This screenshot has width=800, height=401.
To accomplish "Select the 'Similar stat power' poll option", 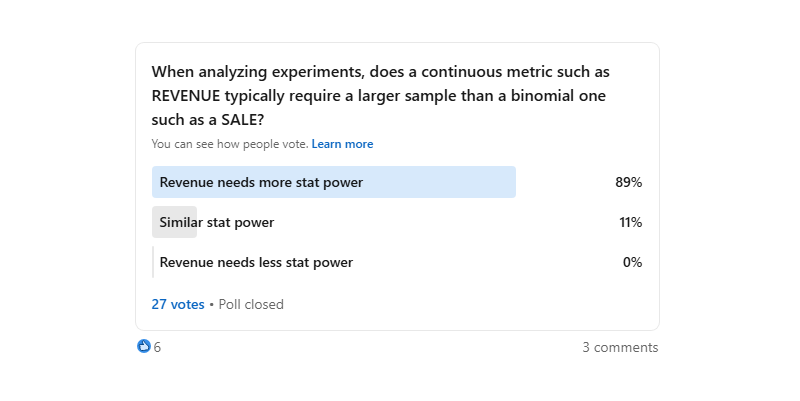I will pos(216,222).
